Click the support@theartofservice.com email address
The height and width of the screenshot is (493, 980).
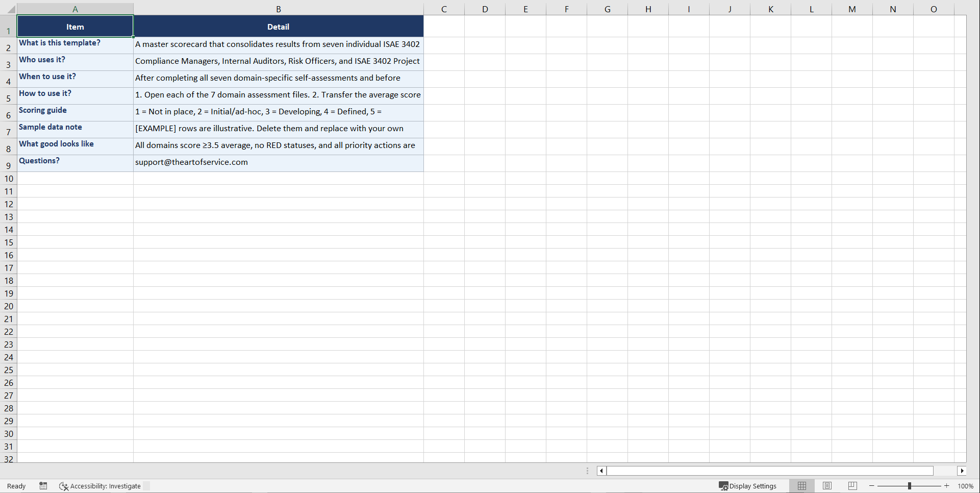click(191, 162)
